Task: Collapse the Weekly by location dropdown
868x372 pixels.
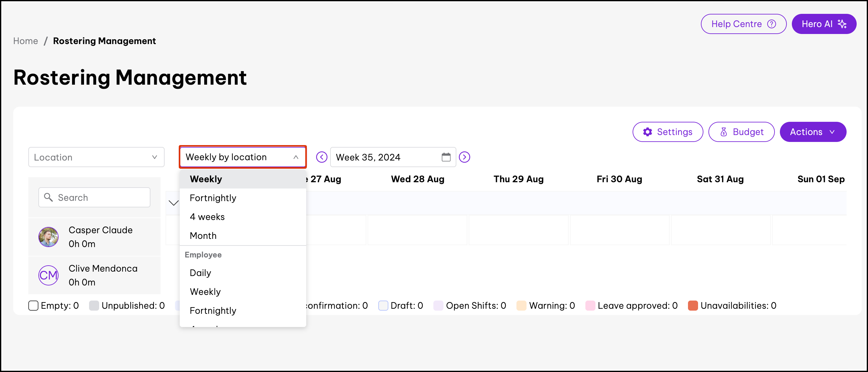Action: (242, 157)
